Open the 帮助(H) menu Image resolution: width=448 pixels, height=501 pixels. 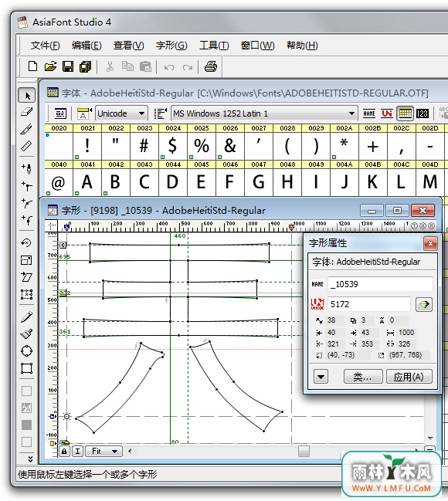(x=302, y=46)
